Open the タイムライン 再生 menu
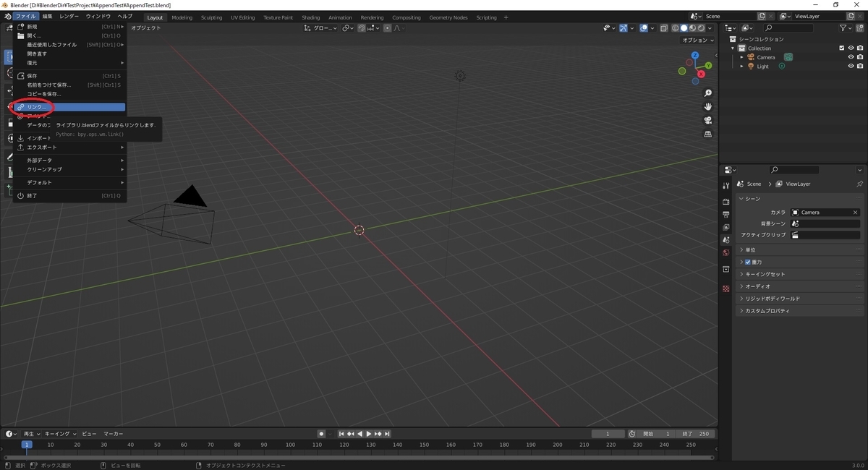This screenshot has width=868, height=470. pyautogui.click(x=33, y=434)
